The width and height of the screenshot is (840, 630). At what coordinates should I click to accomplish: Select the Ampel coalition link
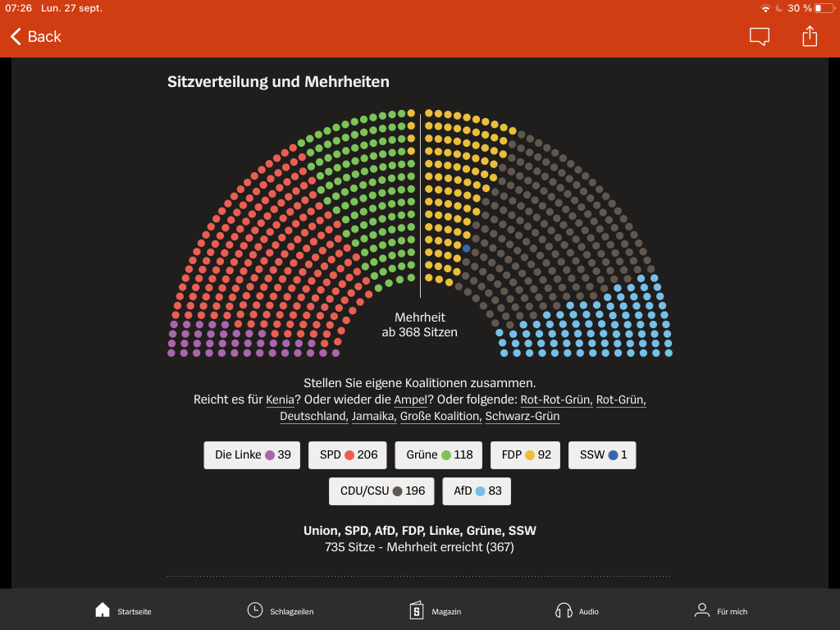coord(410,399)
